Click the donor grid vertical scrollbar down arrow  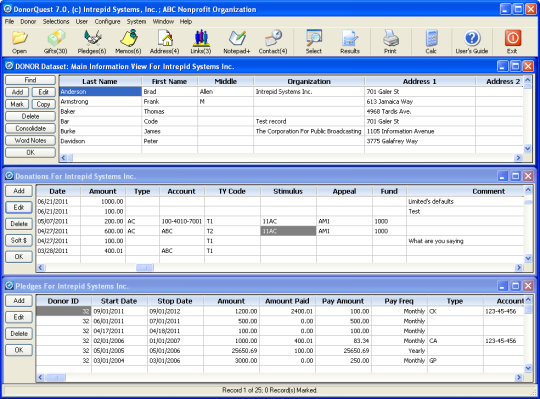[527, 149]
